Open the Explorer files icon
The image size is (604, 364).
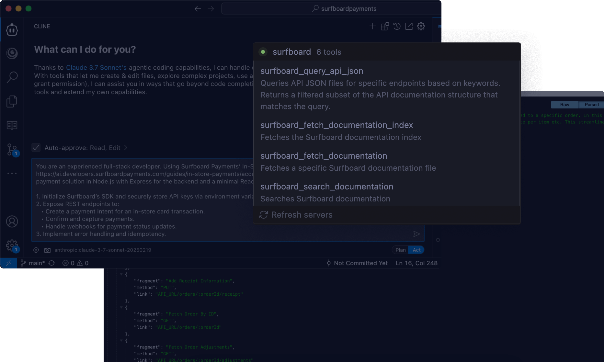[12, 101]
